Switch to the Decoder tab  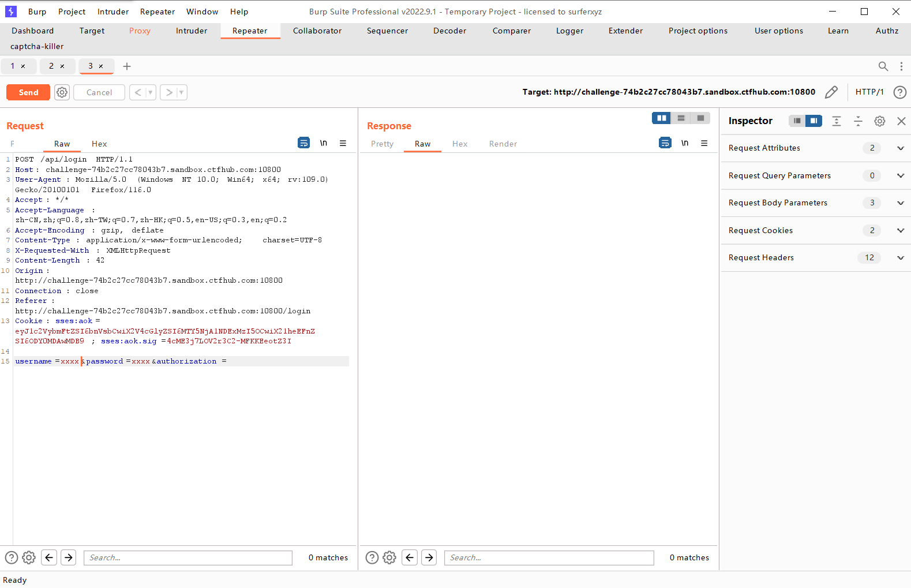tap(450, 31)
